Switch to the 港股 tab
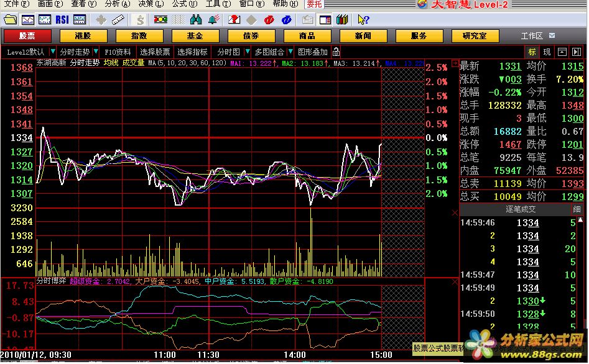This screenshot has width=589, height=364. pos(83,35)
